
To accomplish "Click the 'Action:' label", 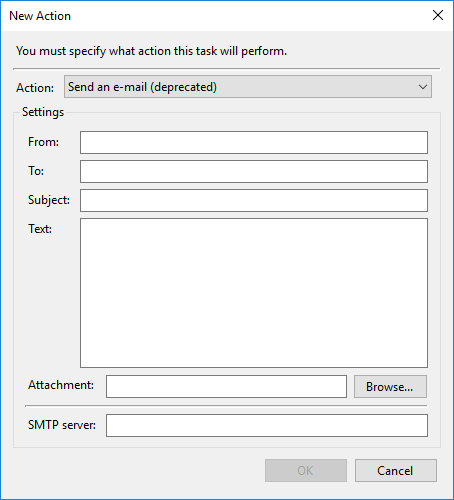I will (35, 88).
